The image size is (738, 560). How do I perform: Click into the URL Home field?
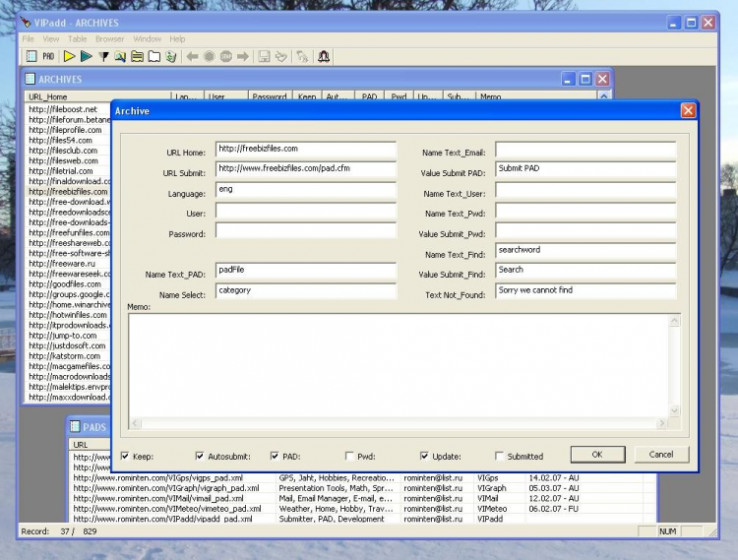coord(305,150)
